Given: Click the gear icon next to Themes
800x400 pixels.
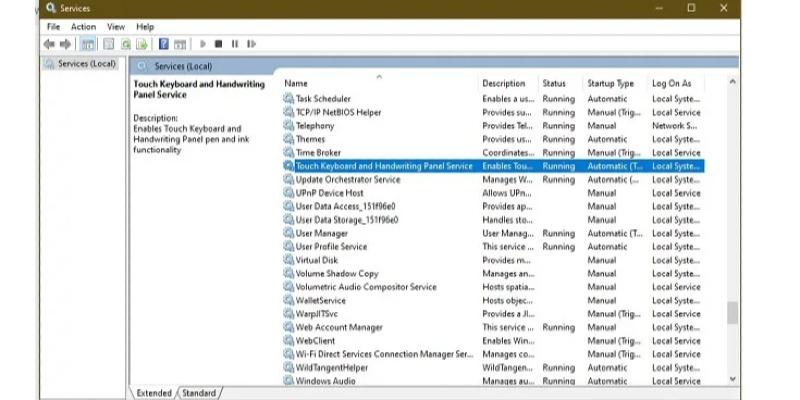Looking at the screenshot, I should coord(289,139).
